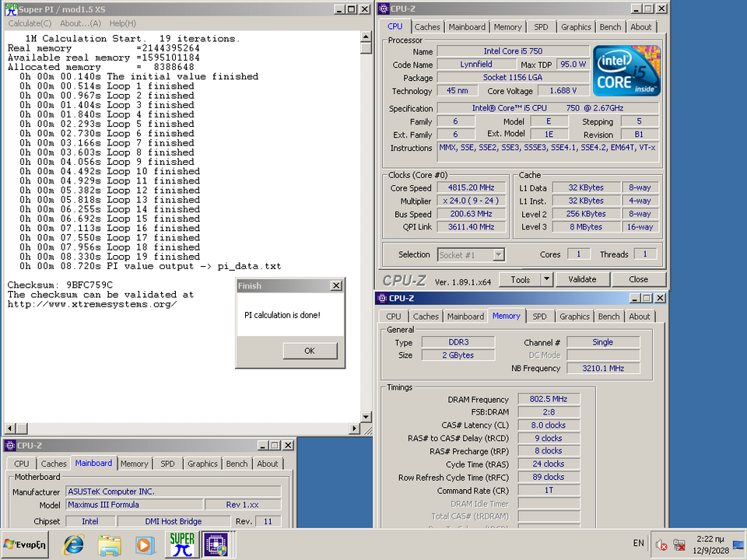Select About tab in CPU-Z Memory window
The image size is (747, 560).
pos(640,317)
